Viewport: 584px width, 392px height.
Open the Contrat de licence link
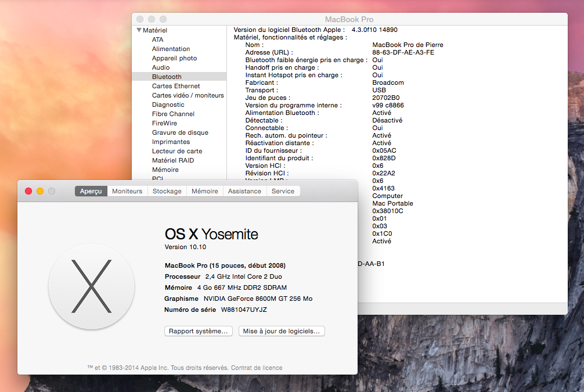tap(257, 368)
